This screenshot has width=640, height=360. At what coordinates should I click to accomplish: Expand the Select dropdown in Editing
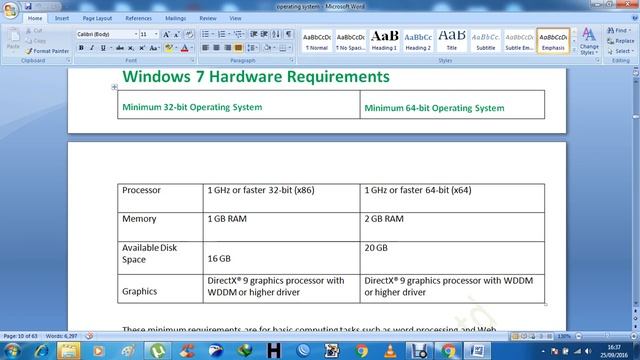tap(620, 51)
